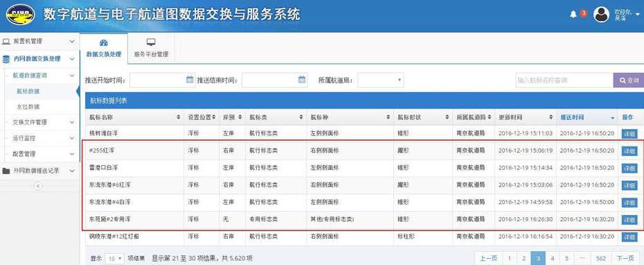Click the laptop icon beside 前置机管理
Image resolution: width=644 pixels, height=265 pixels.
pos(6,41)
